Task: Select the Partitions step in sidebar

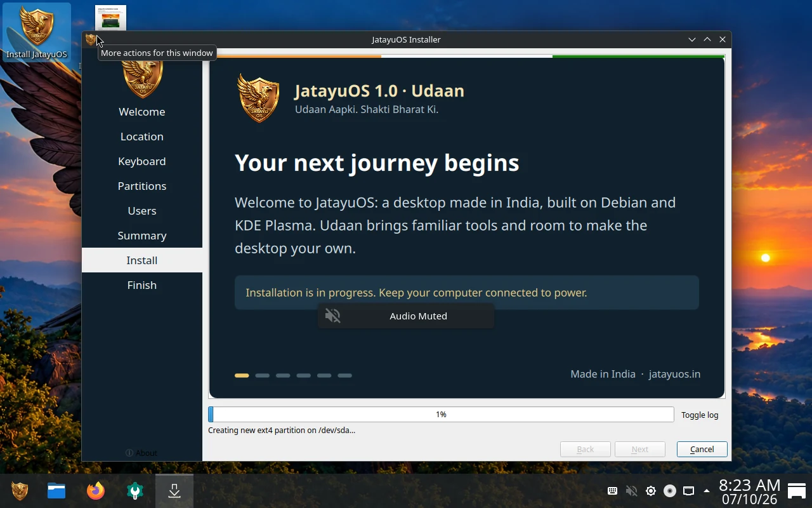Action: coord(142,186)
